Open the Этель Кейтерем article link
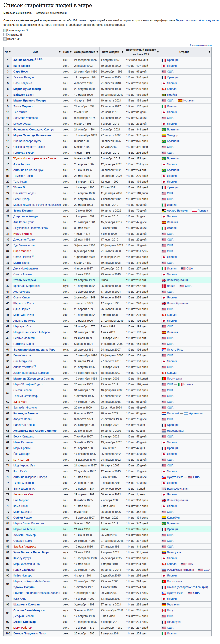This screenshot has height=644, width=220. click(25, 280)
